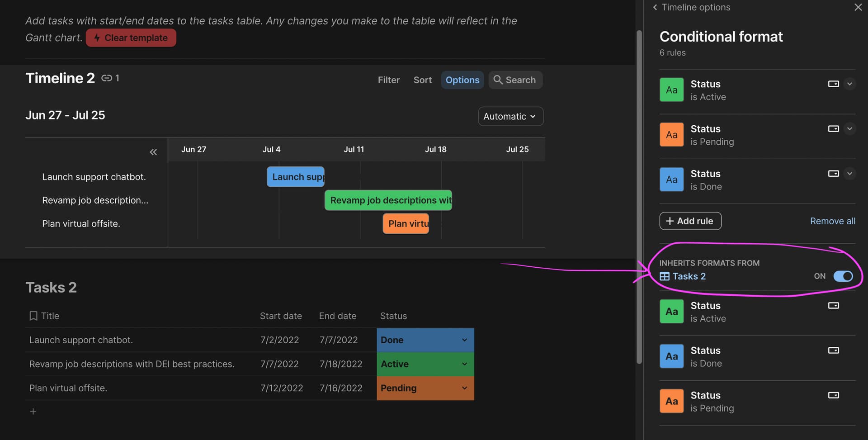The image size is (868, 440).
Task: Select the Plan virtual offsite timeline bar
Action: tap(406, 224)
